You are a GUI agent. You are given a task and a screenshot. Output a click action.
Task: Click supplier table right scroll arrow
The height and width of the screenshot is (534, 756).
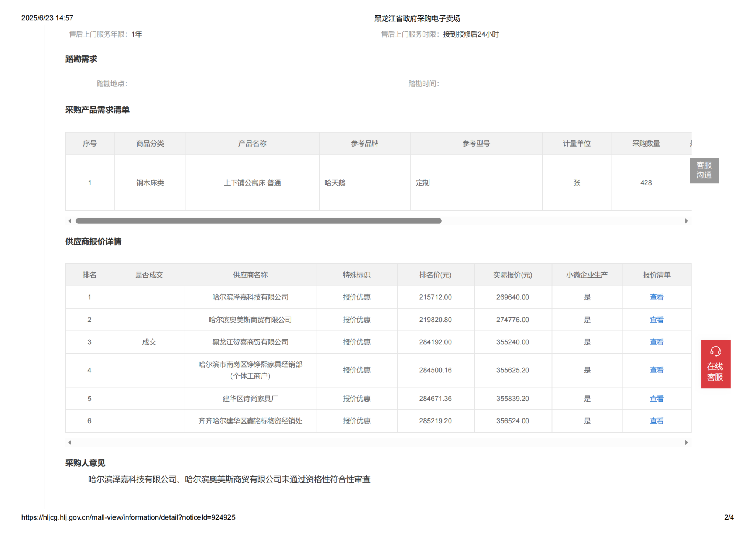click(686, 442)
